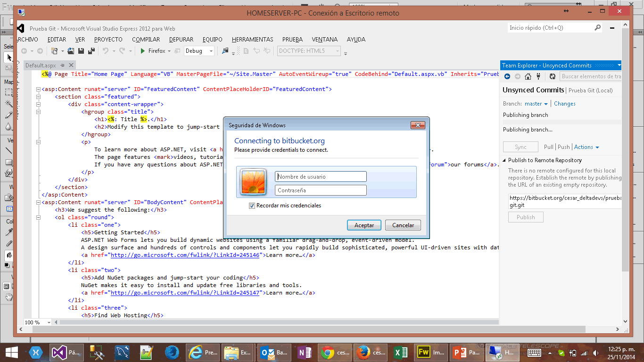Image resolution: width=644 pixels, height=362 pixels.
Task: Collapse the first asp:Content code region
Action: pos(38,89)
